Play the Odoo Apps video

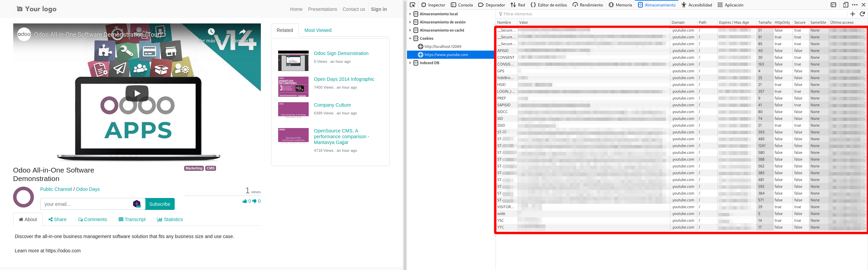tap(137, 93)
